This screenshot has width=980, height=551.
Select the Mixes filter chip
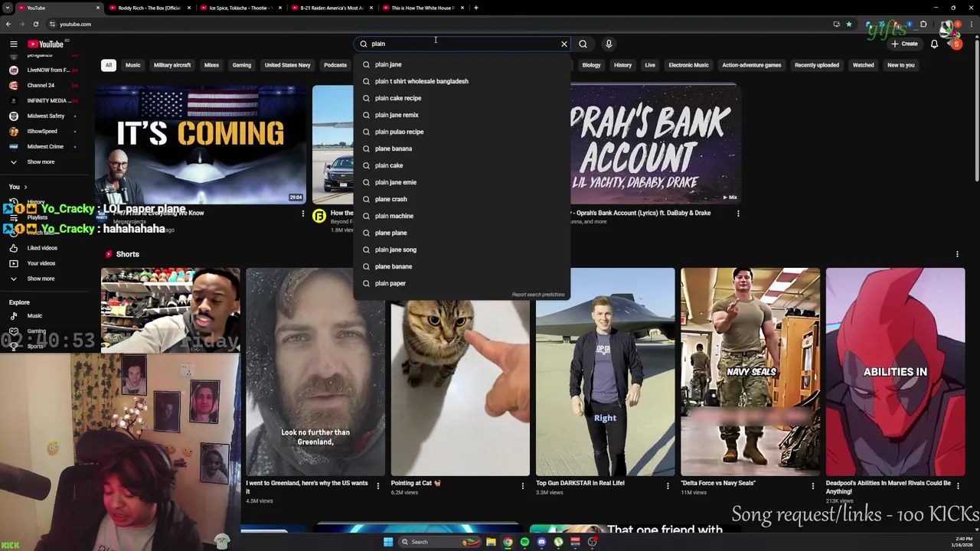pyautogui.click(x=211, y=65)
